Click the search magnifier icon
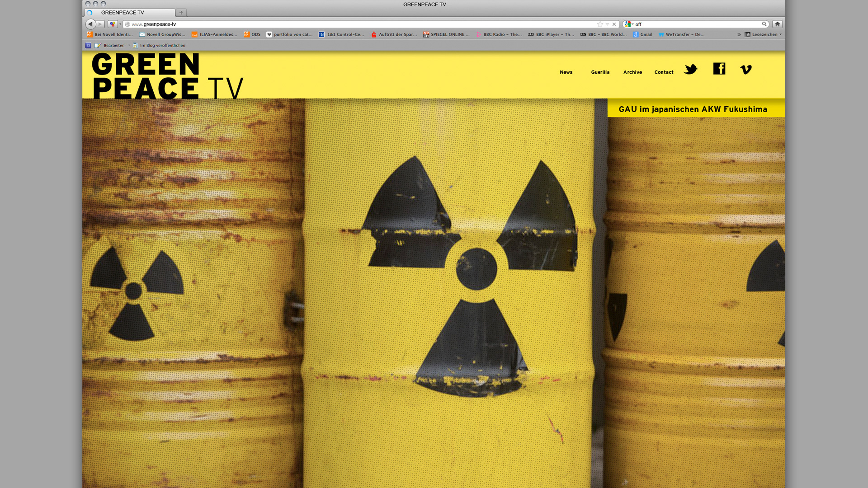868x488 pixels. pyautogui.click(x=764, y=24)
